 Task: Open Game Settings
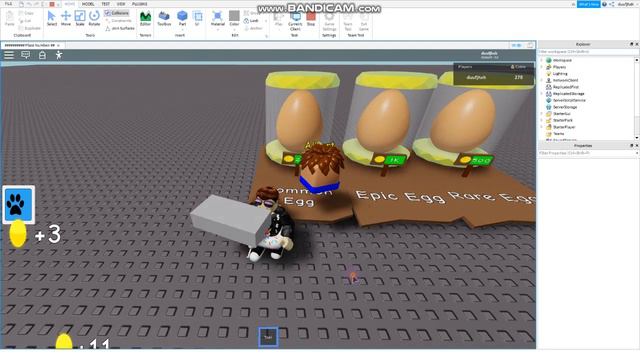click(329, 20)
